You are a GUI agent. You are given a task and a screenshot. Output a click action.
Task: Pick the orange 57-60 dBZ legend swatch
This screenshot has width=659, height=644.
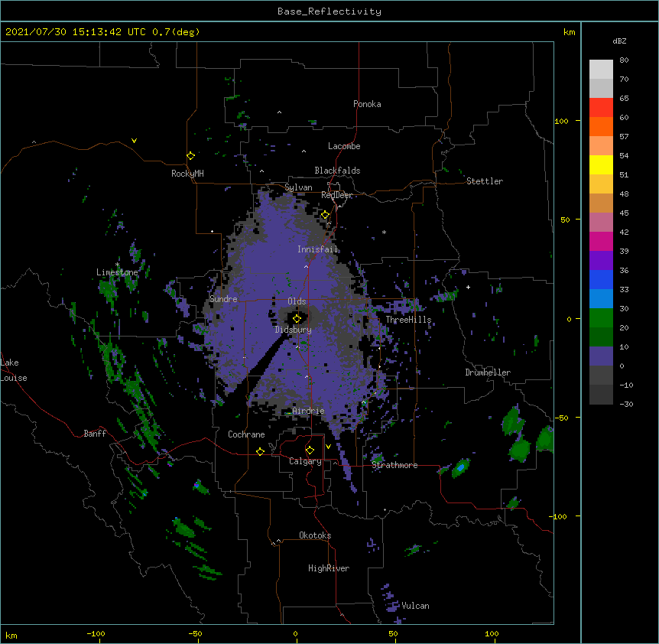click(601, 126)
